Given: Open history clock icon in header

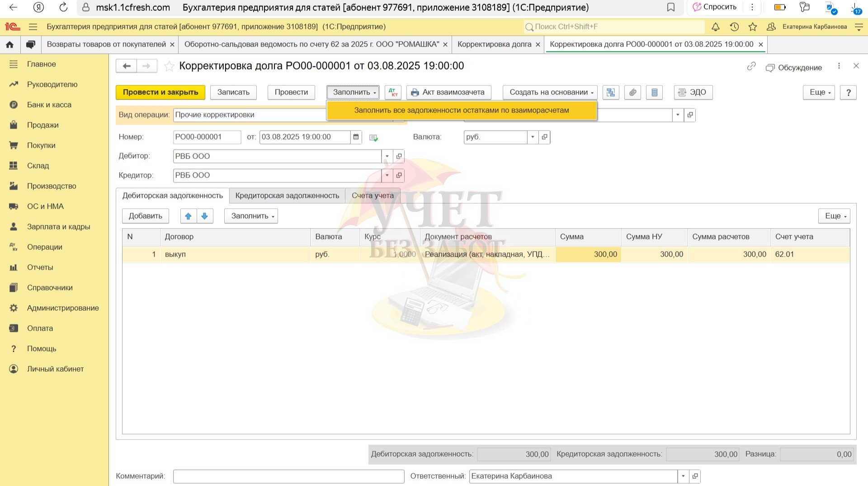Looking at the screenshot, I should pos(734,27).
